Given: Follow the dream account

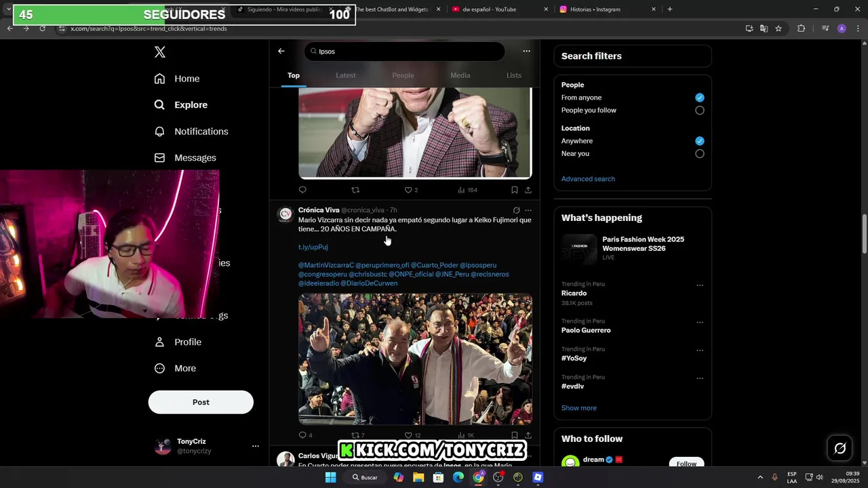Looking at the screenshot, I should [686, 464].
